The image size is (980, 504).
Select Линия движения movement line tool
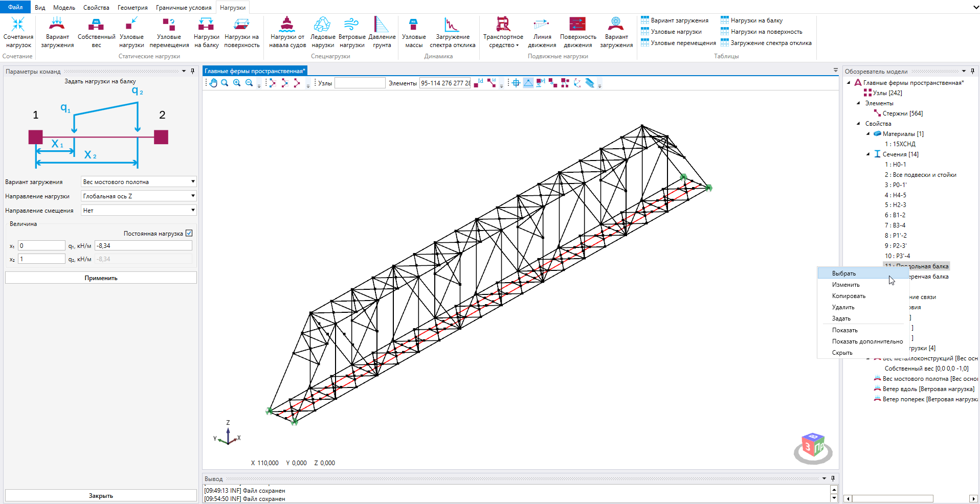click(x=542, y=32)
